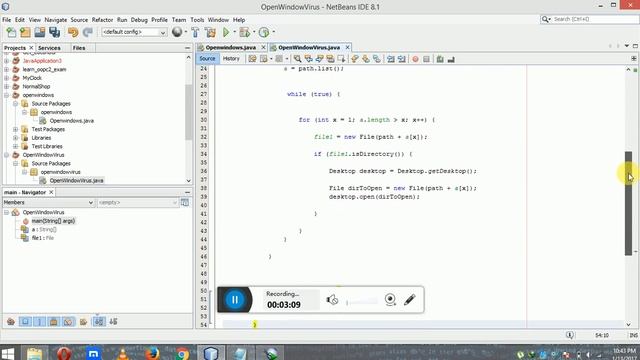Click the Last Edit icon in editor toolbar
The height and width of the screenshot is (360, 640).
pyautogui.click(x=253, y=59)
